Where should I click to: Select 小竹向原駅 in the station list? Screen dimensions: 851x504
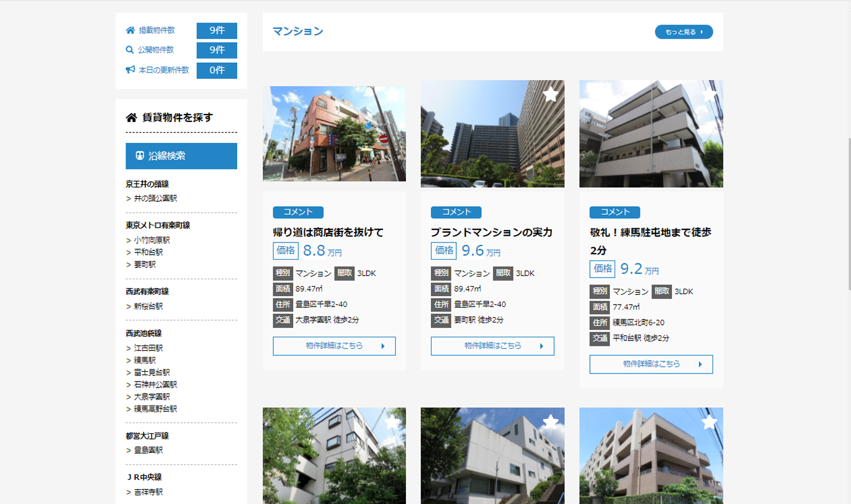(x=151, y=240)
